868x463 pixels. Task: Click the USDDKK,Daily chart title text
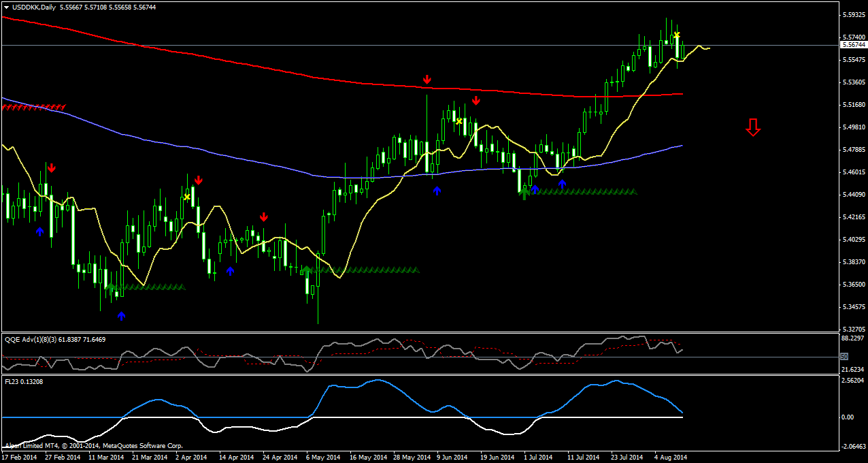pos(35,7)
